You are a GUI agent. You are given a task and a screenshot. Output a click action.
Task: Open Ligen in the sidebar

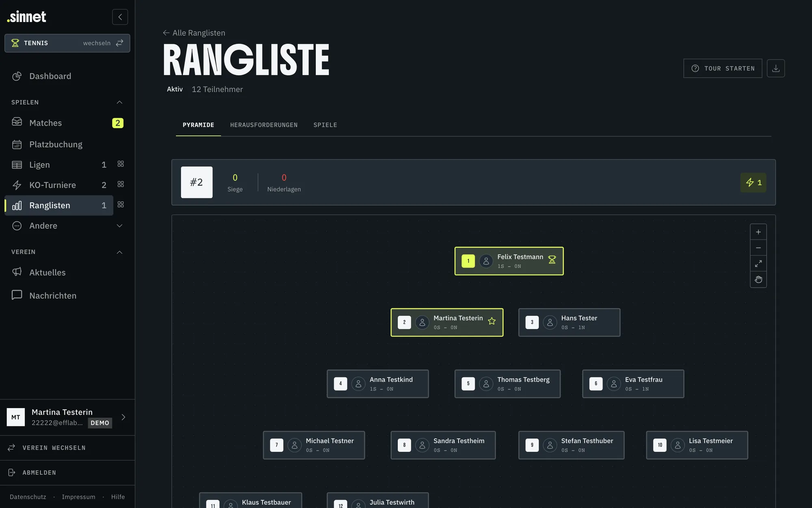59,165
